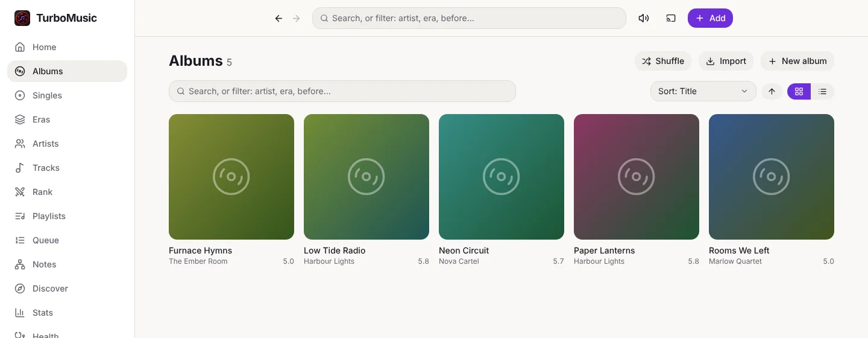
Task: Click the TurboMusic logo icon
Action: pyautogui.click(x=22, y=18)
